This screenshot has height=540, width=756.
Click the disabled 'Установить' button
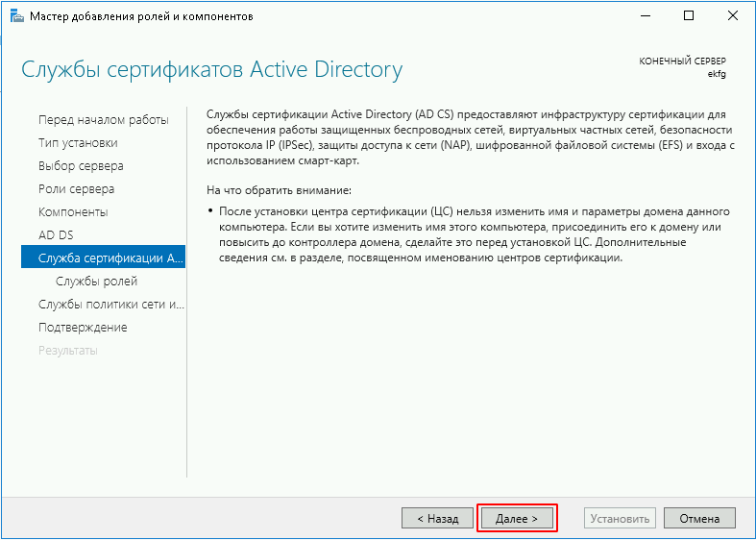coord(620,518)
